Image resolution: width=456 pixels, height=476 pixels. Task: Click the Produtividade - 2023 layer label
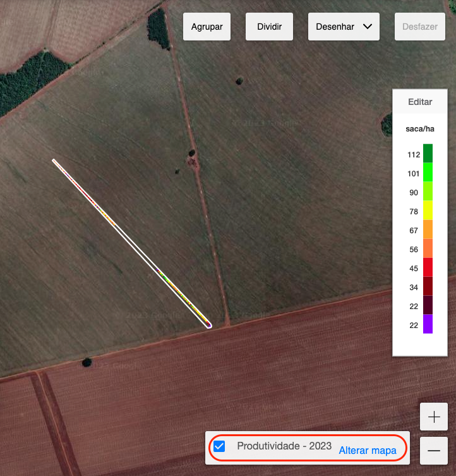[x=284, y=446]
